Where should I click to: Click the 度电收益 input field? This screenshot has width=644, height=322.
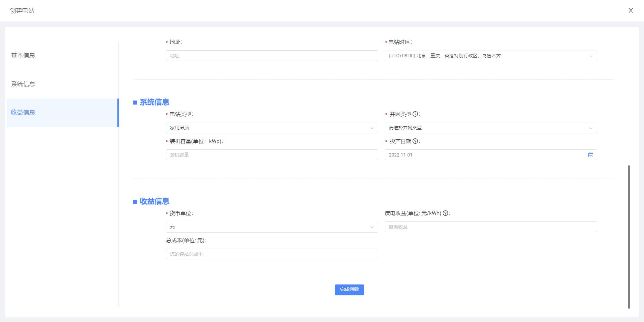[x=490, y=227]
